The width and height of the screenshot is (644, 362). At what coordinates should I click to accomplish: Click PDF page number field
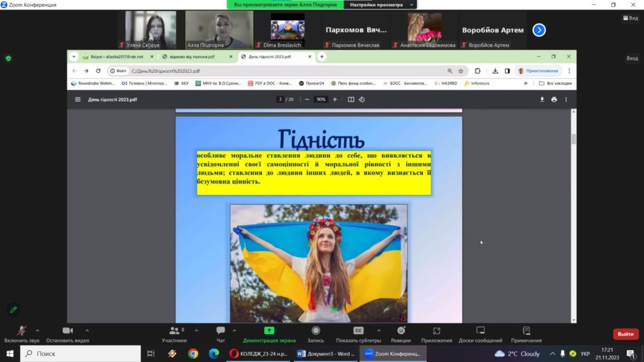(x=280, y=99)
